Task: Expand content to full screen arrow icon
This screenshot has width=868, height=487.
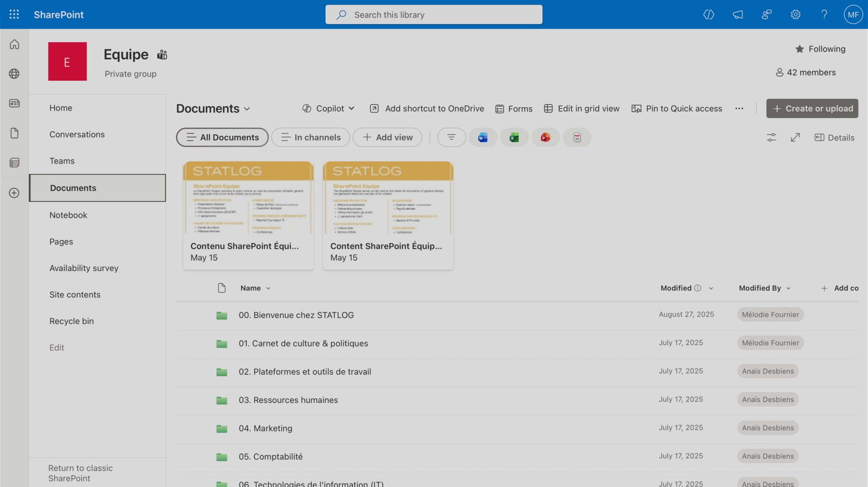Action: (795, 137)
